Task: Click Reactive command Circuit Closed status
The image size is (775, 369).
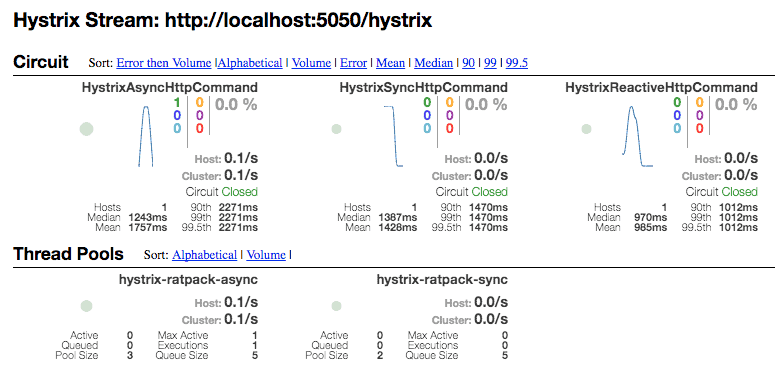Action: (722, 192)
